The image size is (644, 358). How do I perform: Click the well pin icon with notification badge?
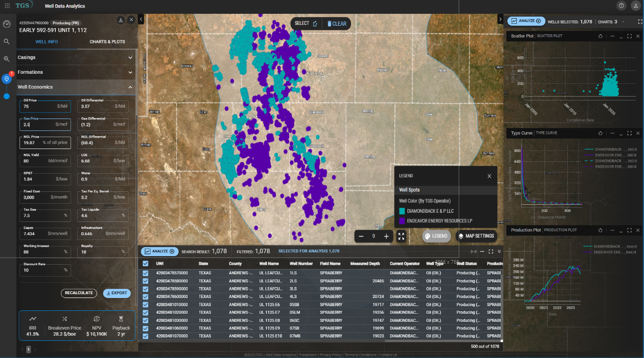tap(7, 78)
